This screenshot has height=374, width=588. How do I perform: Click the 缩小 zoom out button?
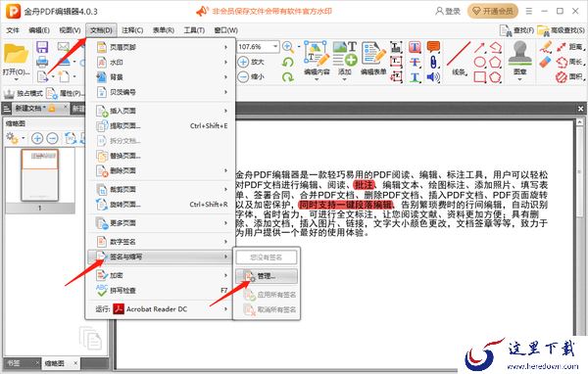pos(251,76)
